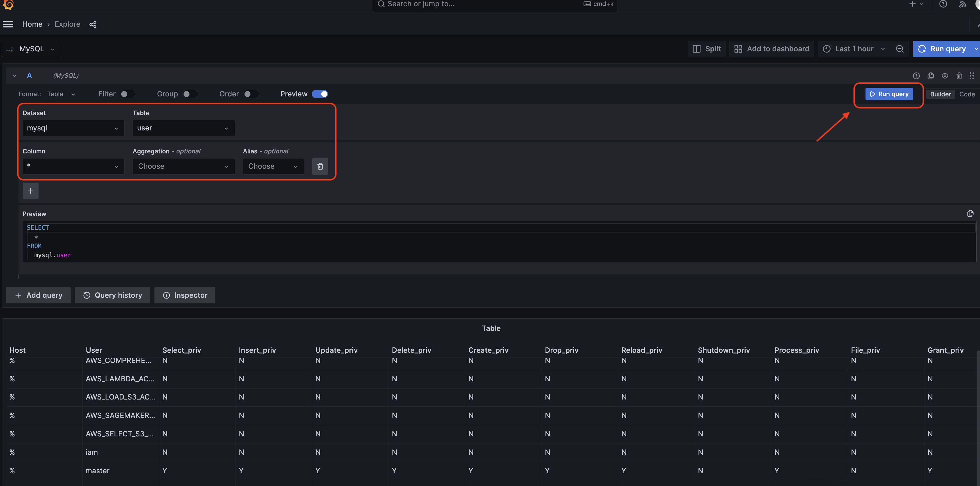The width and height of the screenshot is (980, 486).
Task: Click the Host column header
Action: coord(18,350)
